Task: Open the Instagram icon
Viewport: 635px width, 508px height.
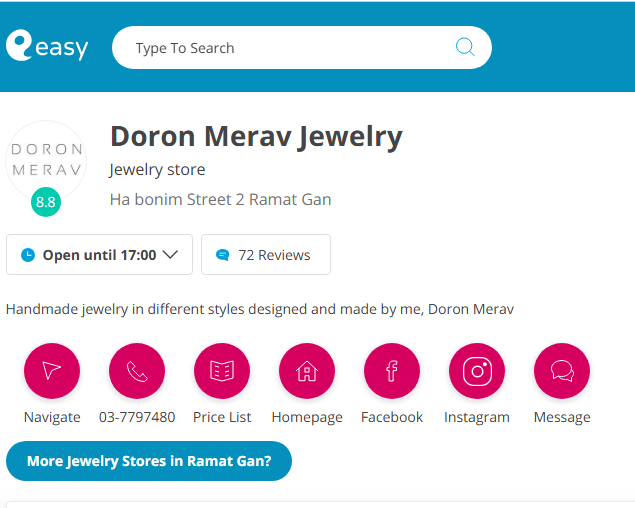Action: (x=477, y=371)
